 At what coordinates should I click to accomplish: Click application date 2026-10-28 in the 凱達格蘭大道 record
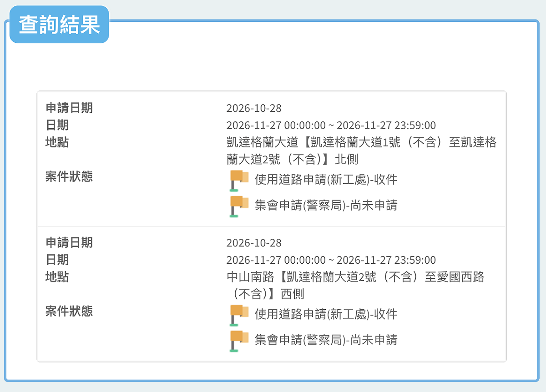[x=254, y=108]
